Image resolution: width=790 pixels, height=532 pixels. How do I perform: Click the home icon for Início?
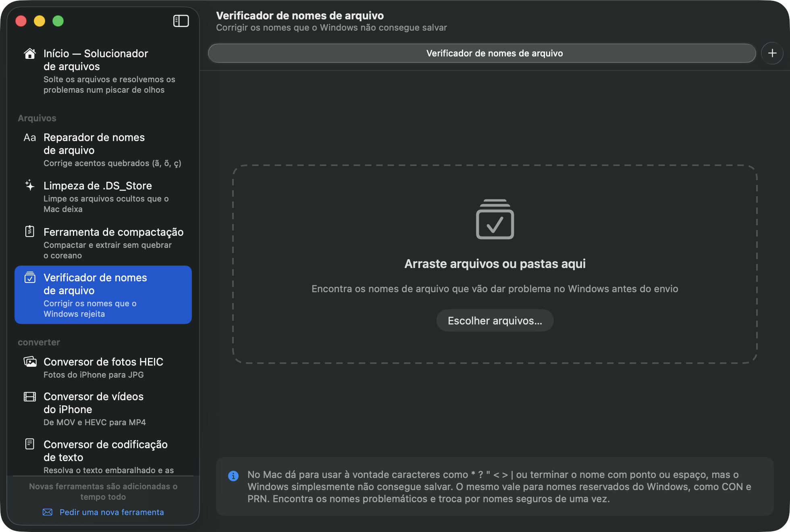click(30, 54)
